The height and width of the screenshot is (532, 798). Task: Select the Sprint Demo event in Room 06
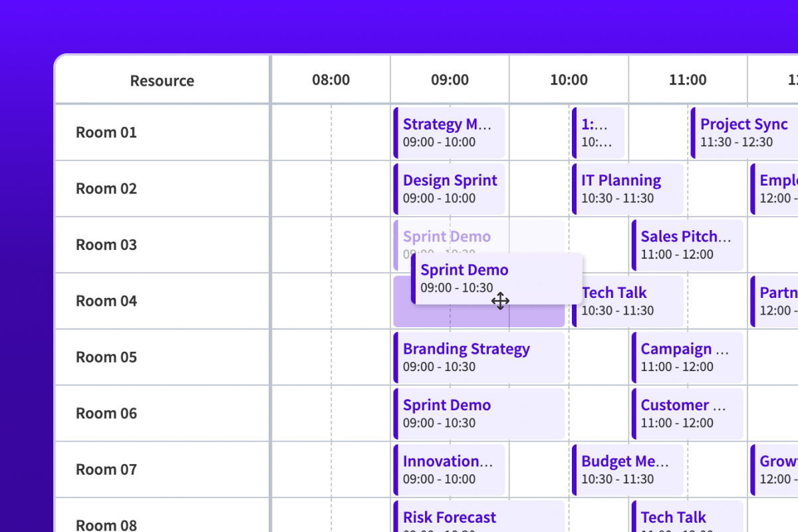tap(479, 413)
